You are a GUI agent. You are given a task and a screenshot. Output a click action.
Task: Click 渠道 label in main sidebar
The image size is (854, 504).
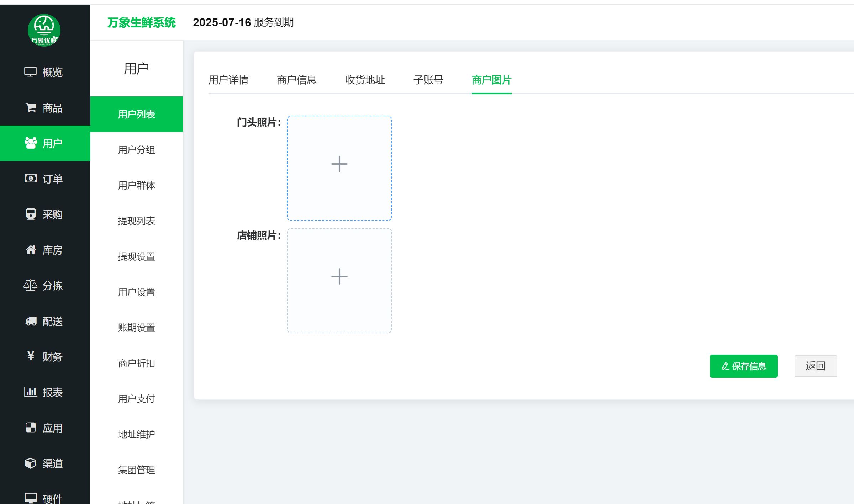click(53, 463)
